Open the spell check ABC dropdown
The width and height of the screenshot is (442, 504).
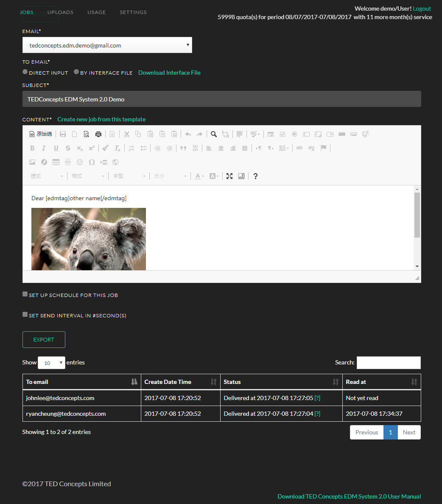(x=255, y=134)
